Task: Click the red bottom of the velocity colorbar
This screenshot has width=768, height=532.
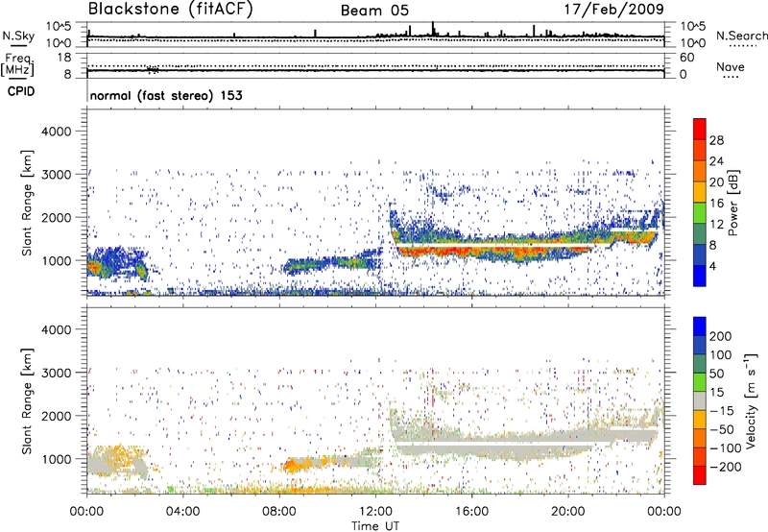Action: point(700,475)
